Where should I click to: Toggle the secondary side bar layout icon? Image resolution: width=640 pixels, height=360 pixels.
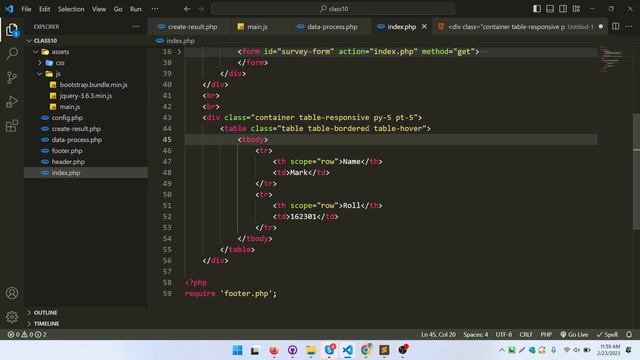tap(563, 9)
